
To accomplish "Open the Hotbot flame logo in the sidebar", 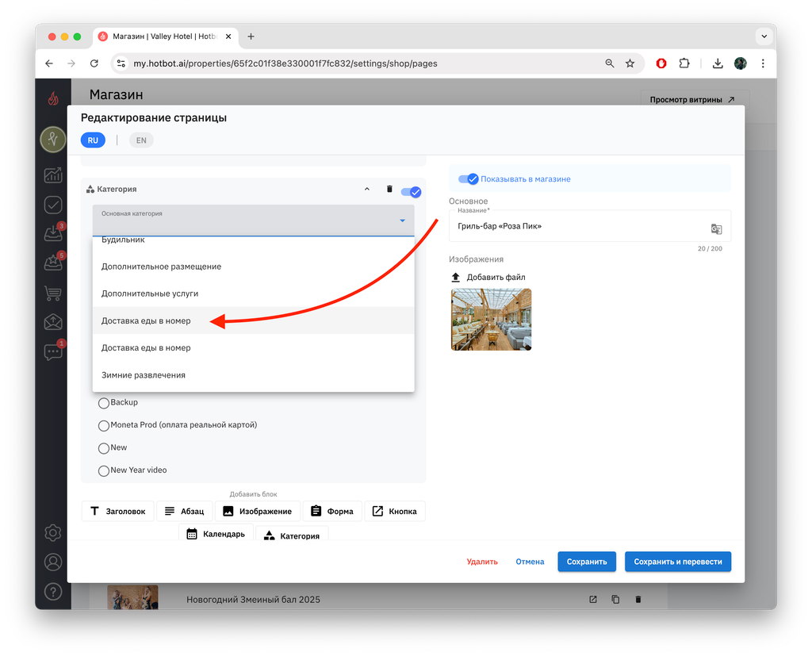I will point(53,98).
